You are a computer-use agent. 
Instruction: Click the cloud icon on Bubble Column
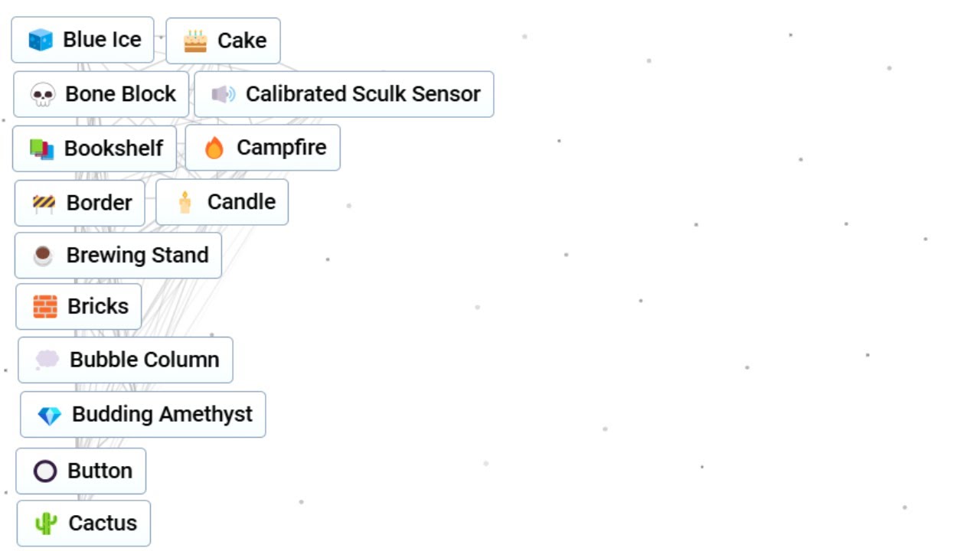tap(47, 359)
